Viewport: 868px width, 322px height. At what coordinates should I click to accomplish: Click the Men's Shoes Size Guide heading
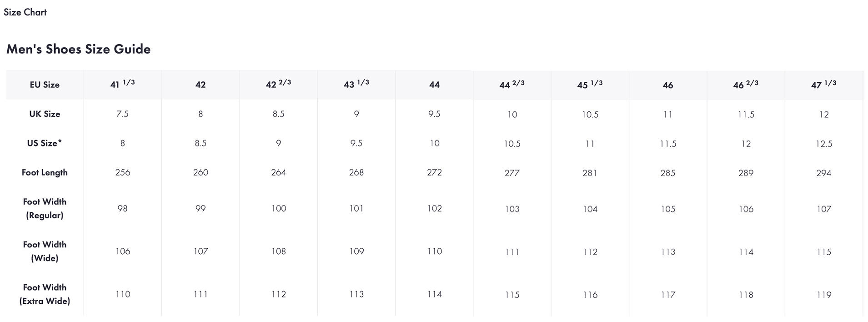coord(78,49)
